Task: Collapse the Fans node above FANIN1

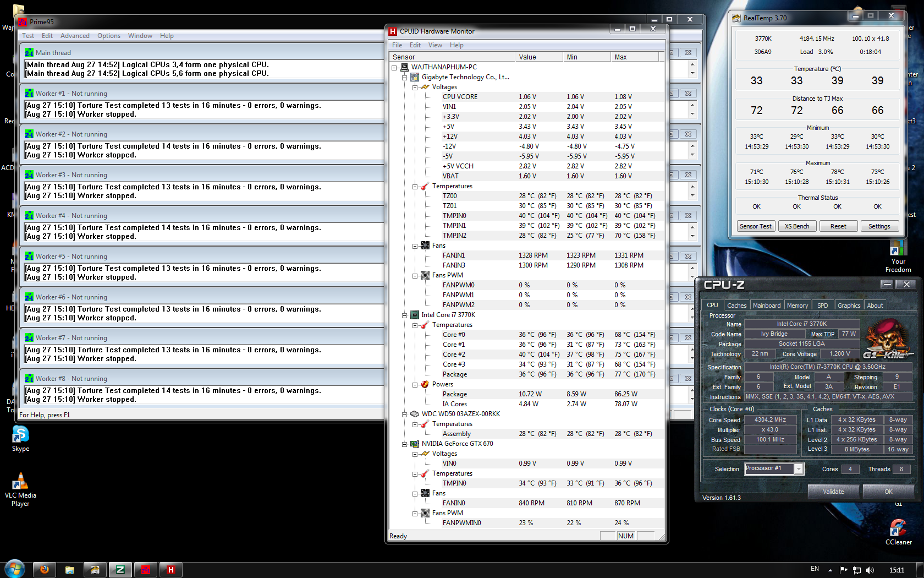Action: coord(415,246)
